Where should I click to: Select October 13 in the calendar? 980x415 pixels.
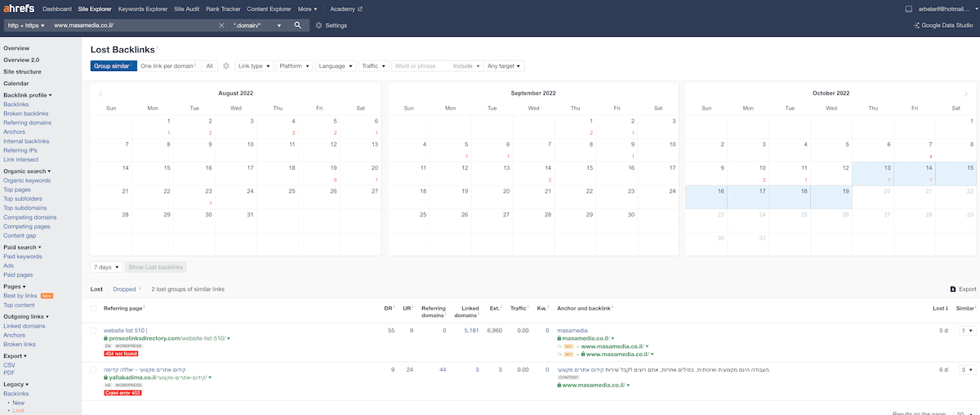[873, 173]
